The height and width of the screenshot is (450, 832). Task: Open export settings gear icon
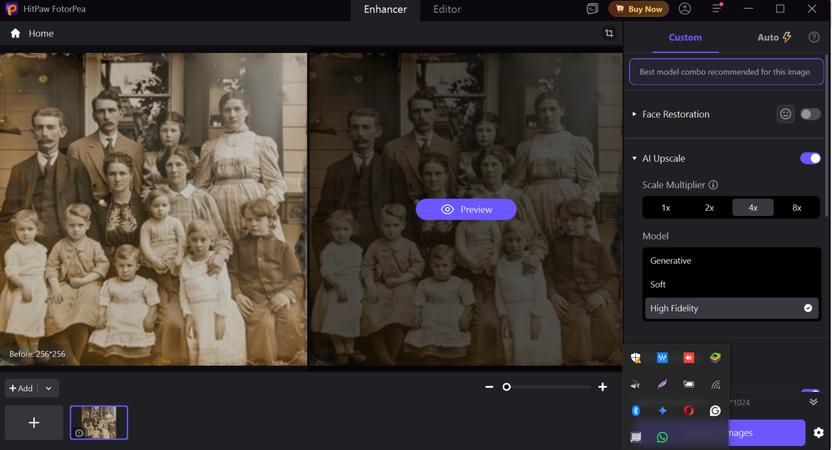(x=819, y=432)
